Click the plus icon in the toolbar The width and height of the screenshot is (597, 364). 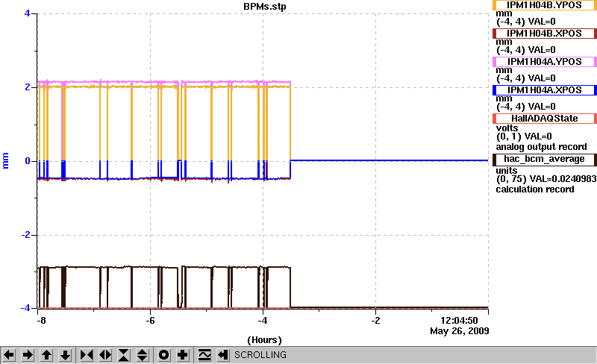pos(183,355)
